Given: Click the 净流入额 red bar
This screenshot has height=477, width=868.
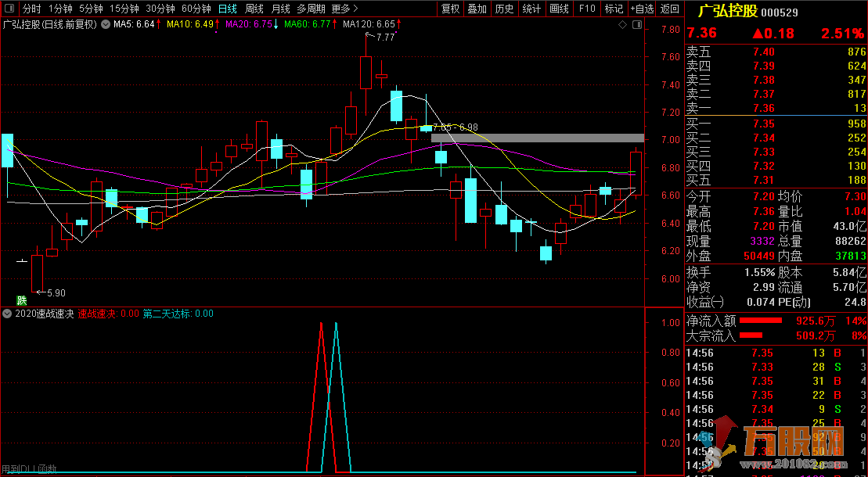Looking at the screenshot, I should point(761,321).
